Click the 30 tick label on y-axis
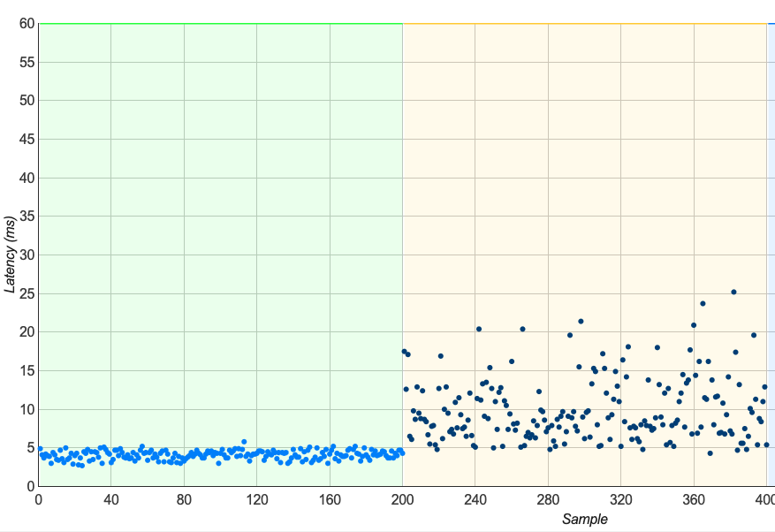This screenshot has height=532, width=775. point(27,255)
